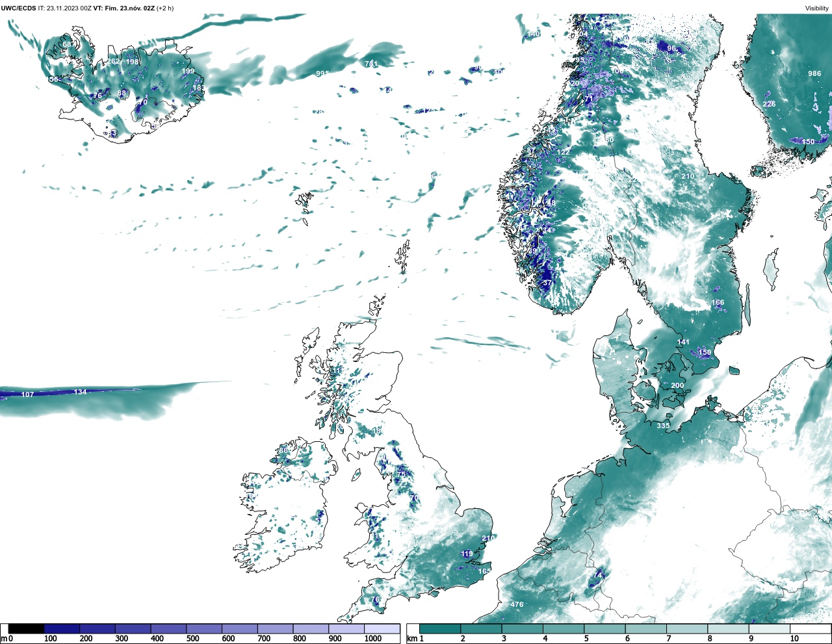
Task: Click the 'UWC/ECDS' label in the header
Action: point(18,8)
